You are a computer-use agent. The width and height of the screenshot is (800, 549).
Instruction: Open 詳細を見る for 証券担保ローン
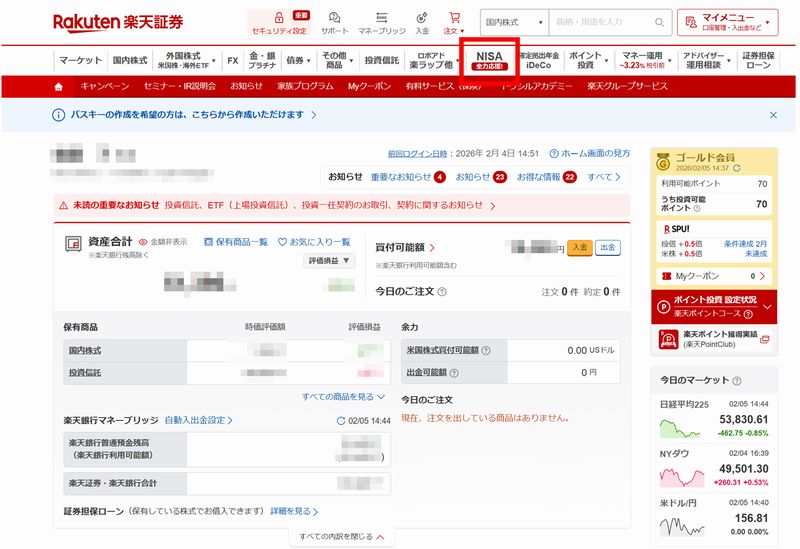click(294, 511)
